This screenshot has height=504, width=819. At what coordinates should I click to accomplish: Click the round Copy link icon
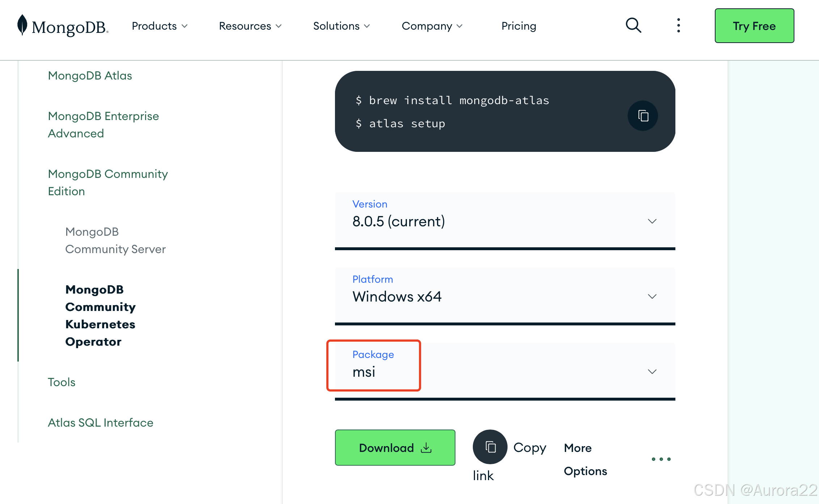tap(490, 447)
